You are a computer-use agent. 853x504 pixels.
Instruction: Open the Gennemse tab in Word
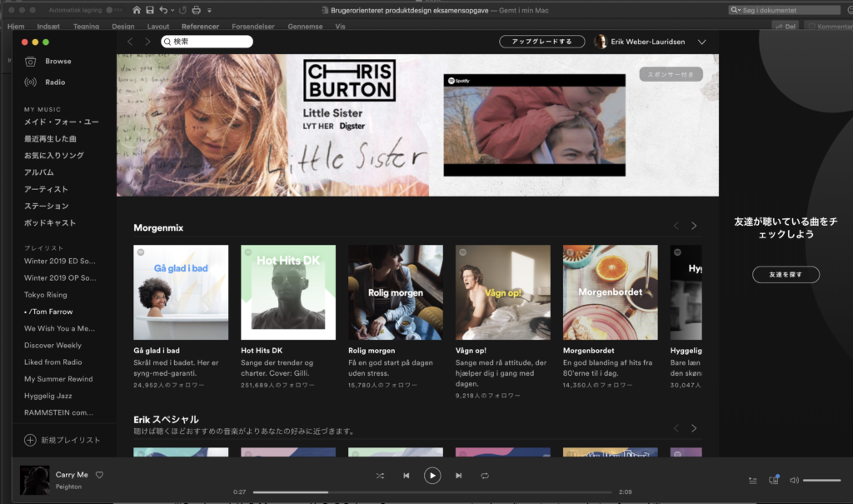coord(305,26)
